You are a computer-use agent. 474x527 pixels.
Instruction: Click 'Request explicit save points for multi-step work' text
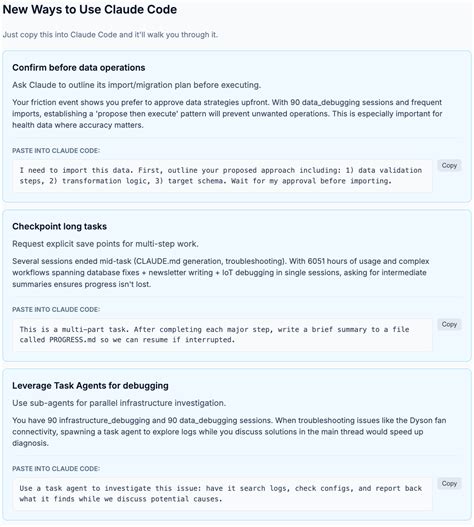105,244
